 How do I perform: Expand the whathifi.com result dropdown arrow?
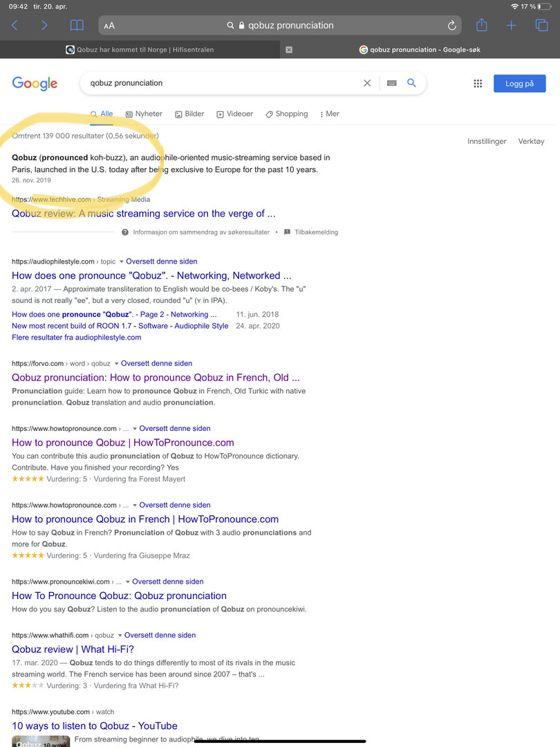pos(120,635)
